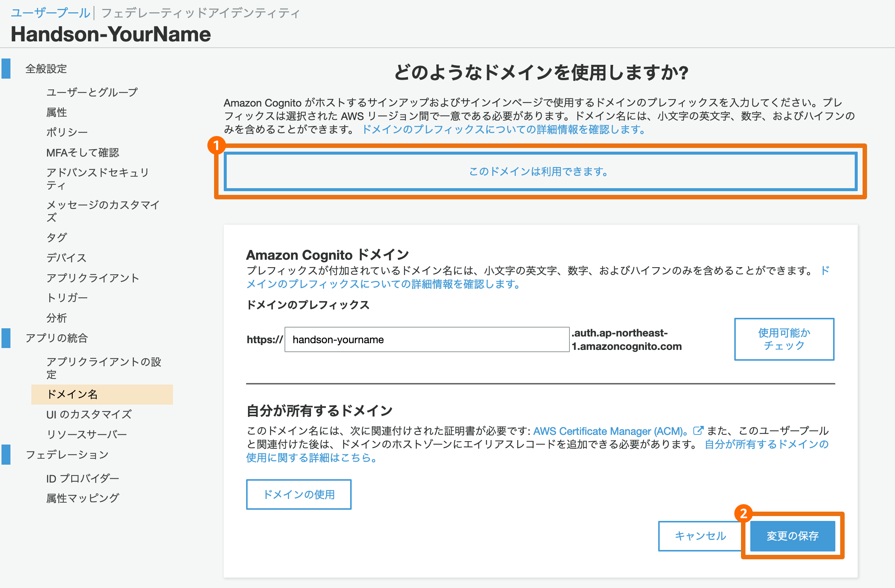Select フェデレーション heading in sidebar
This screenshot has height=588, width=895.
[x=67, y=455]
